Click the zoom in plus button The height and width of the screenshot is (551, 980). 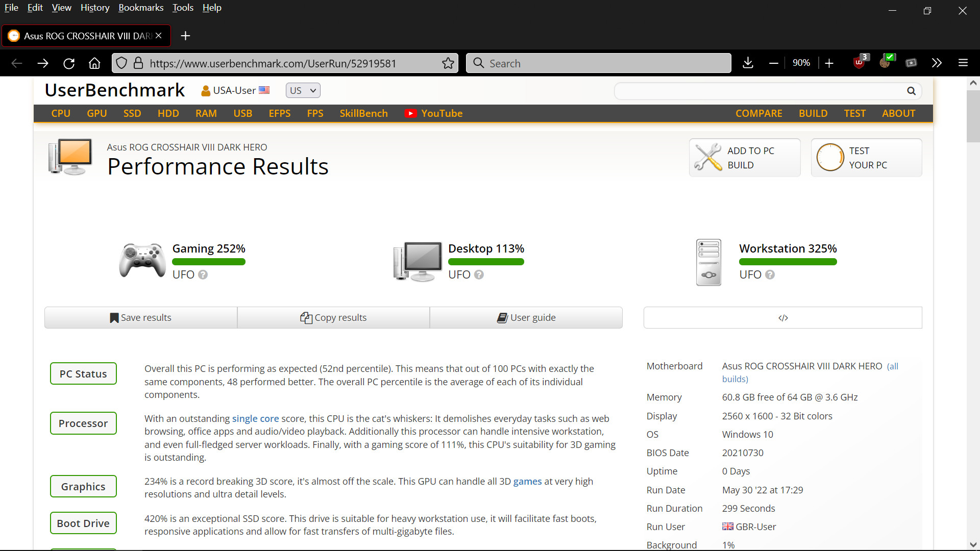829,63
